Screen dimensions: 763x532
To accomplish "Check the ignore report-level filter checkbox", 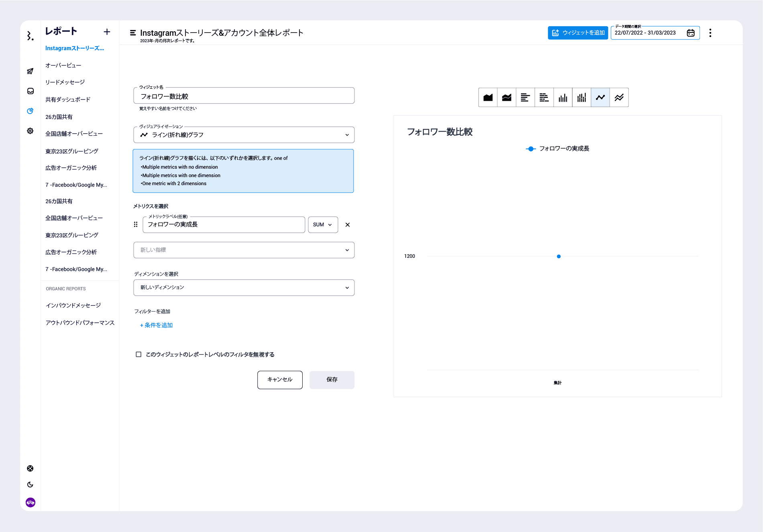I will click(138, 355).
